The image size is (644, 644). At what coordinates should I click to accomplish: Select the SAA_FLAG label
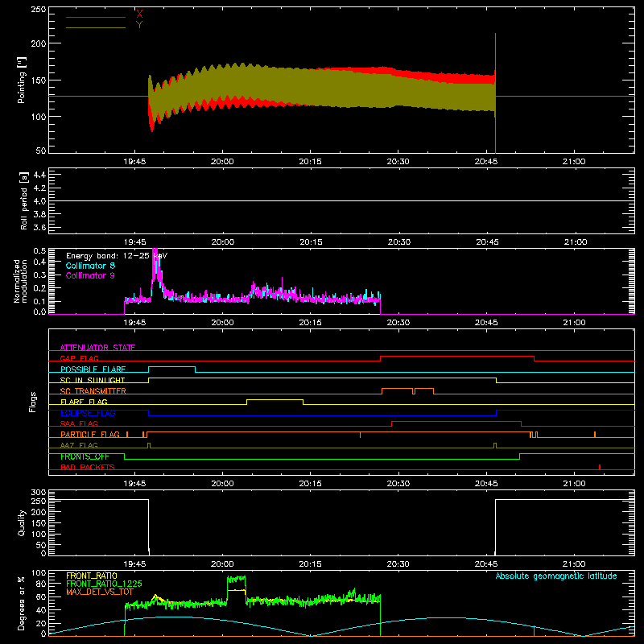click(x=79, y=423)
